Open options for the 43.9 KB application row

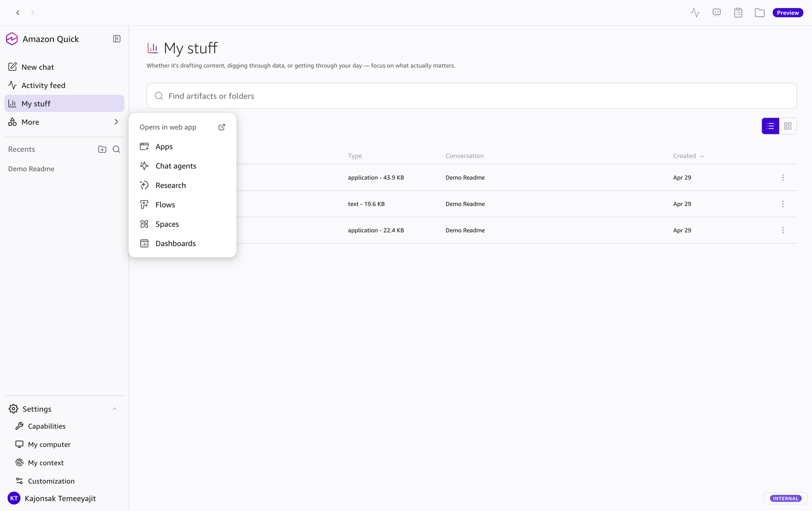tap(783, 178)
